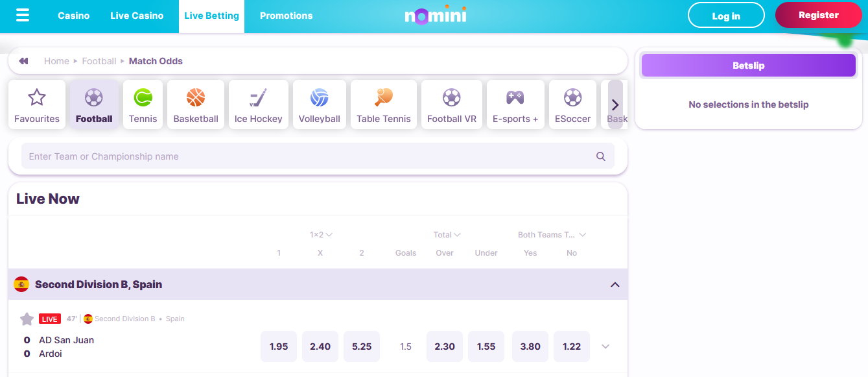The image size is (868, 377).
Task: Select the E-sports + category
Action: click(515, 104)
